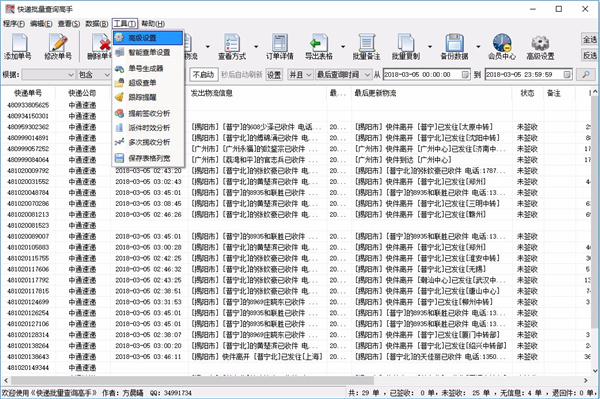Select 保存表格列宽 menu entry
This screenshot has width=600, height=399.
[x=148, y=158]
